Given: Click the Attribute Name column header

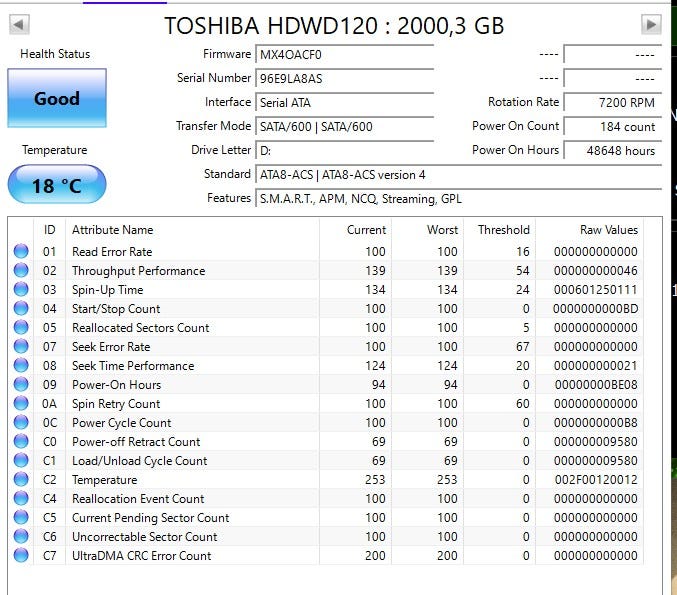Looking at the screenshot, I should pyautogui.click(x=112, y=230).
